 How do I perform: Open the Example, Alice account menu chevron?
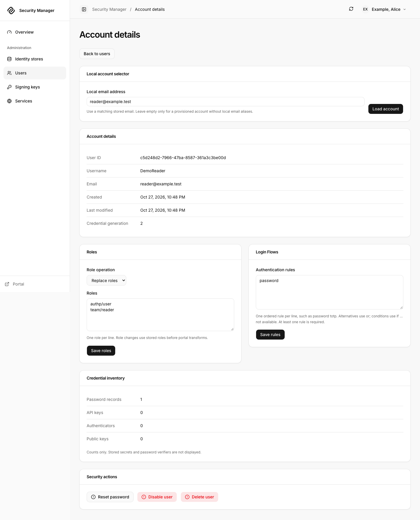tap(405, 9)
